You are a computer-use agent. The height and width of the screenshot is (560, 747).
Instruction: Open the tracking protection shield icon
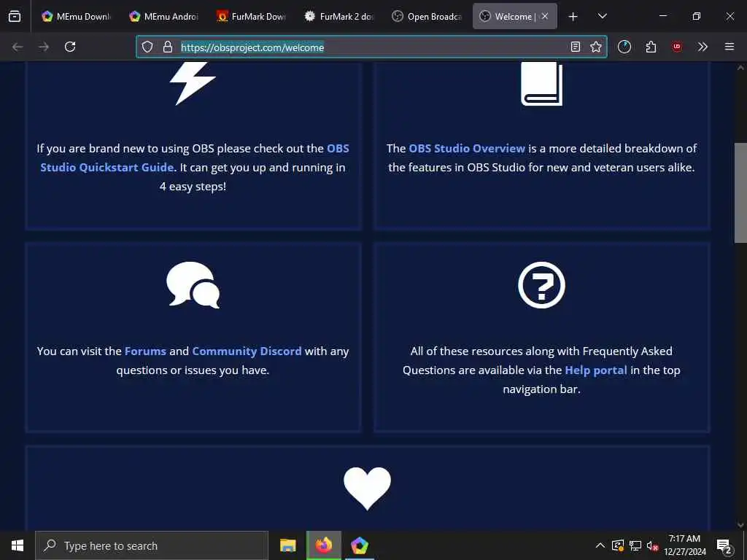click(147, 47)
